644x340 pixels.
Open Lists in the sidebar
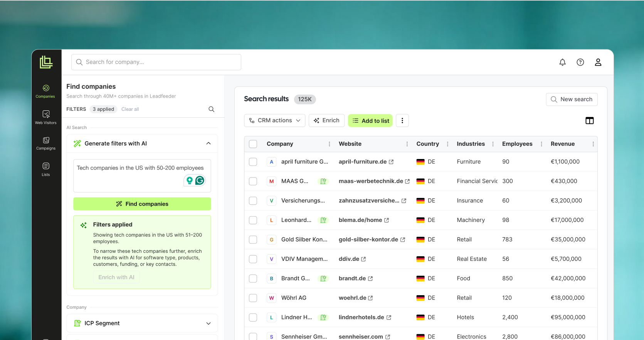(x=46, y=169)
